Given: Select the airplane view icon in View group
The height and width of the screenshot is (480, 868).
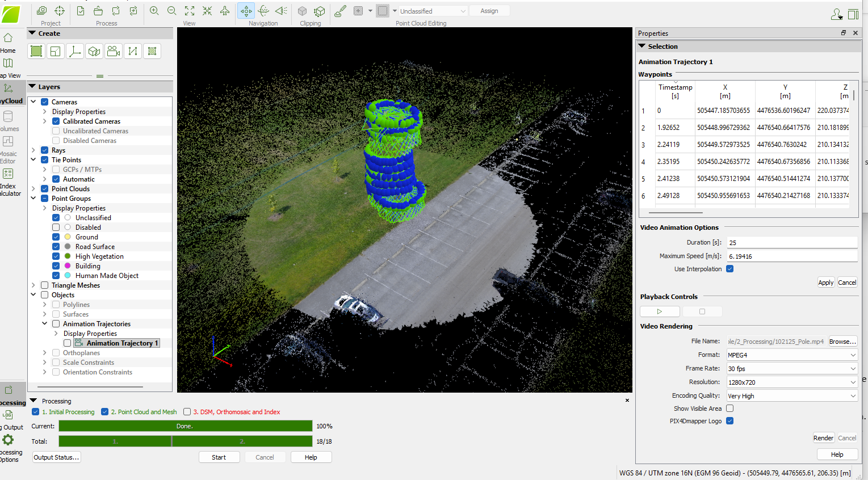Looking at the screenshot, I should tap(225, 11).
